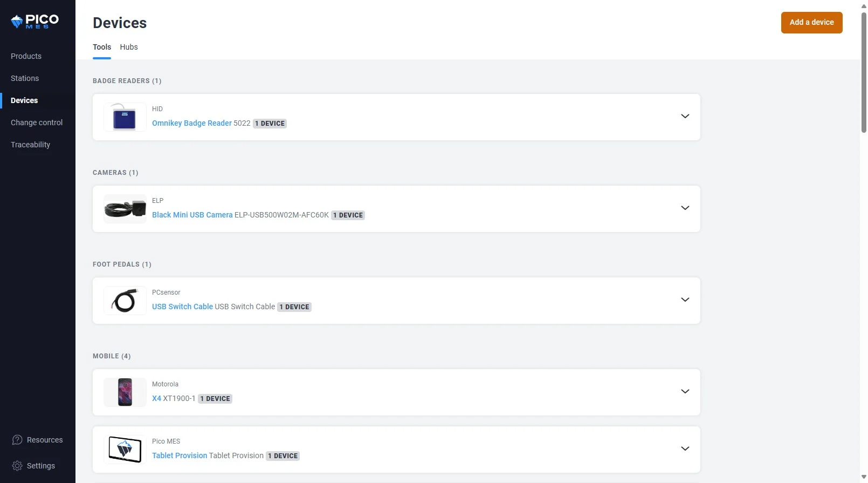Click model number XT1900-1
868x483 pixels.
(x=179, y=398)
